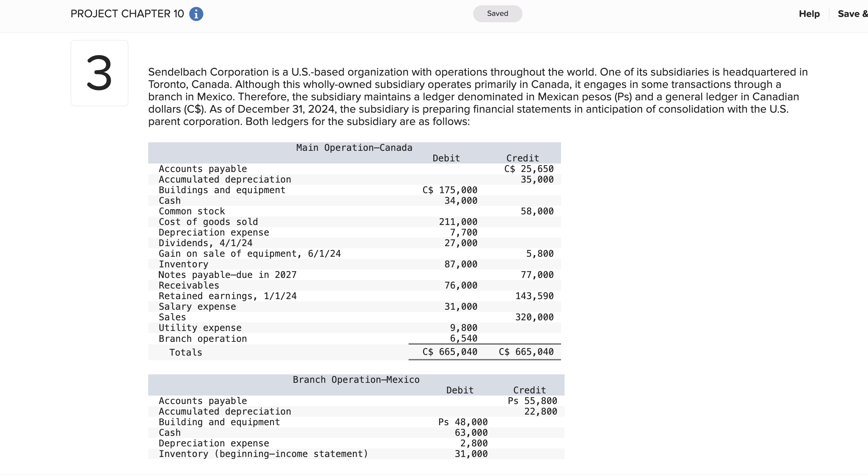Image resolution: width=868 pixels, height=475 pixels.
Task: Click the Notes payable—due in 2027 row
Action: click(227, 275)
